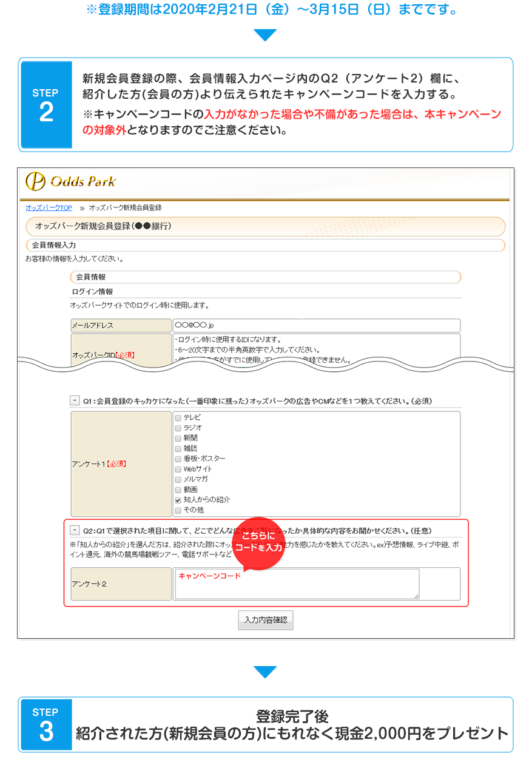Click the メールアドレス label cell

[121, 325]
